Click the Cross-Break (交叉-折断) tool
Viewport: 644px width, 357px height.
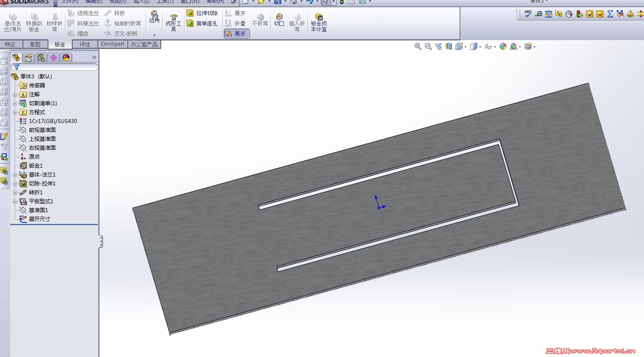click(121, 33)
